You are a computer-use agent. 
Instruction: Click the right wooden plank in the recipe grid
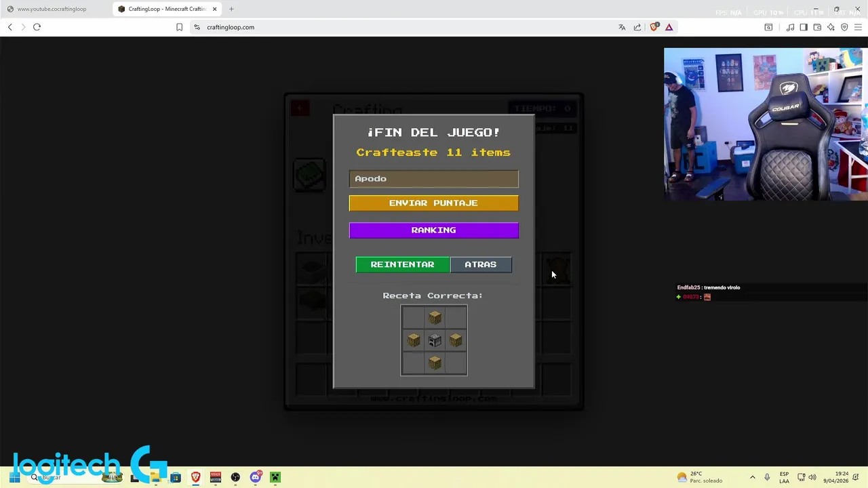pyautogui.click(x=456, y=340)
